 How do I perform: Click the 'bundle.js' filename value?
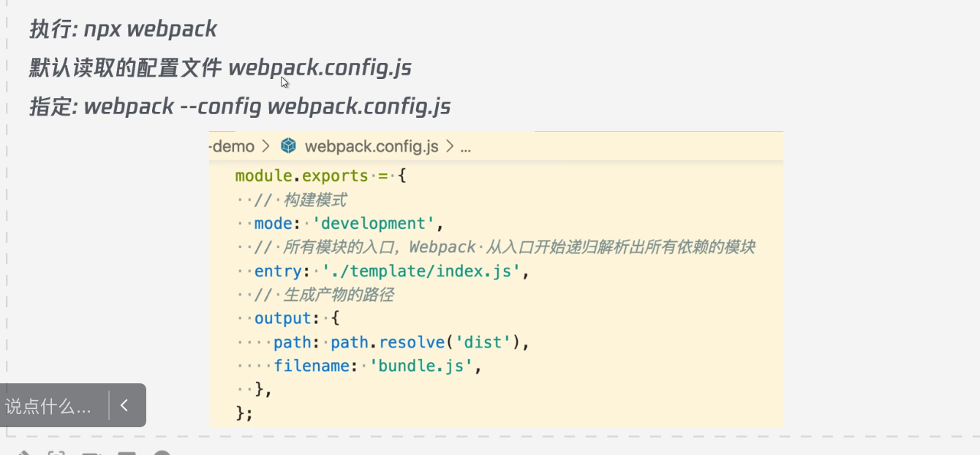[x=422, y=366]
